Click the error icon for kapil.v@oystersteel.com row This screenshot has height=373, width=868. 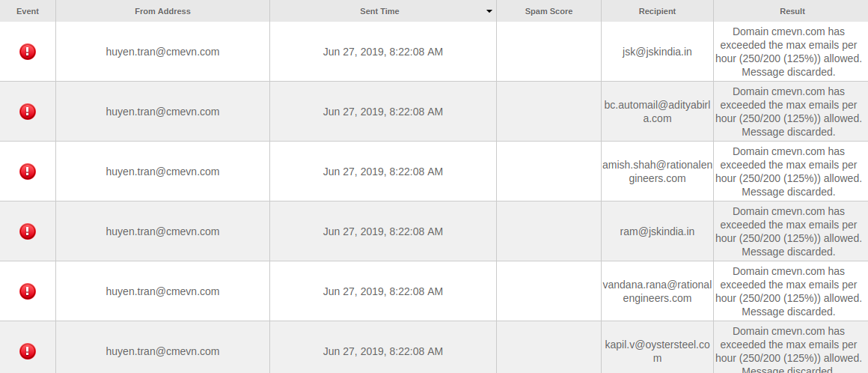click(x=28, y=351)
